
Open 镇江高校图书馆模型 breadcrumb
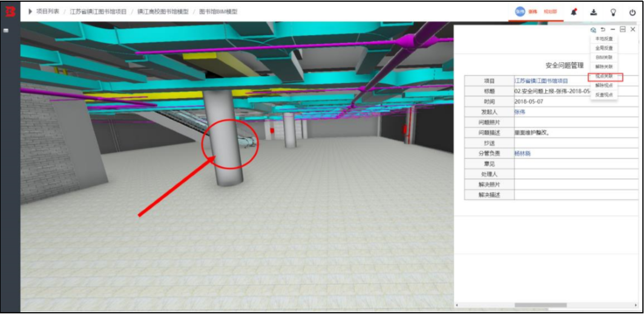tap(163, 11)
